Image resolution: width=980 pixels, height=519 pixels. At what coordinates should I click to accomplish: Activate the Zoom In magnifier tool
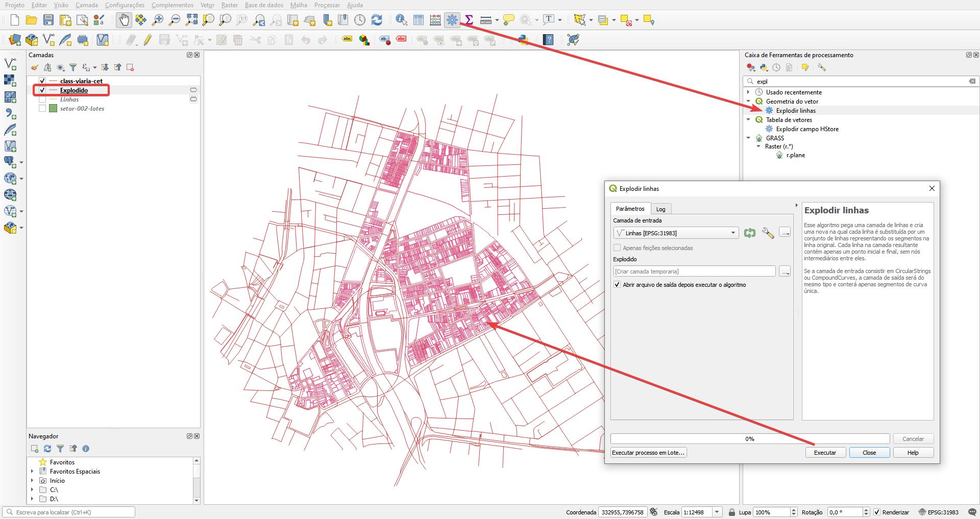[x=158, y=20]
